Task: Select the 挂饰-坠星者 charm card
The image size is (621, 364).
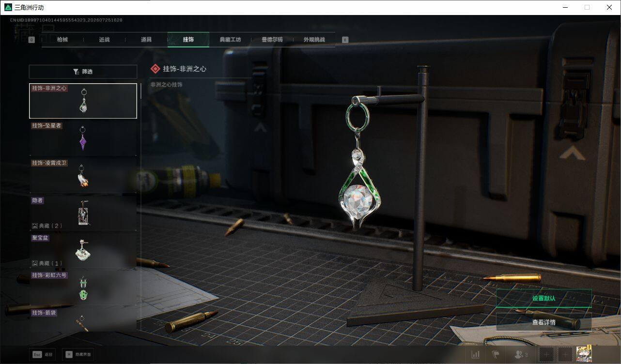Action: 83,138
